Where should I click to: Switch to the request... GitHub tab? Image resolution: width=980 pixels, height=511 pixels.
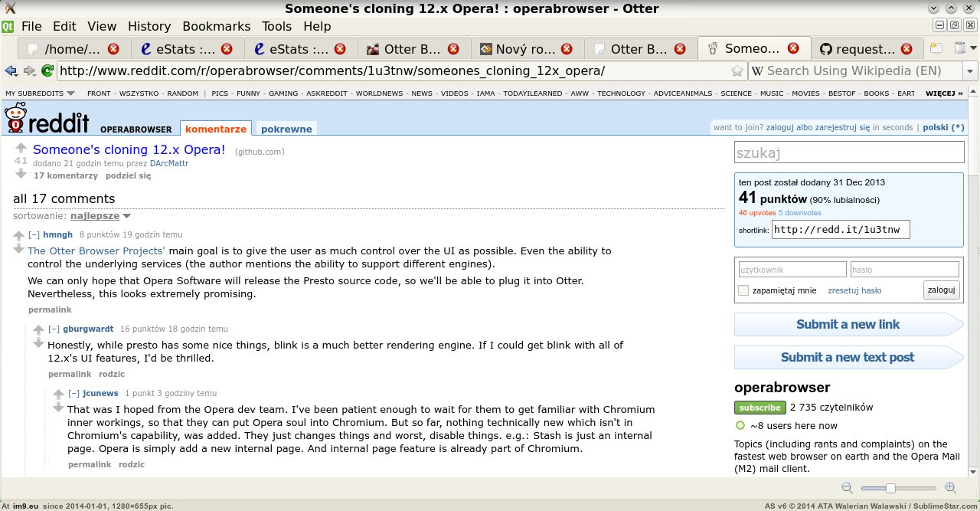[x=866, y=49]
